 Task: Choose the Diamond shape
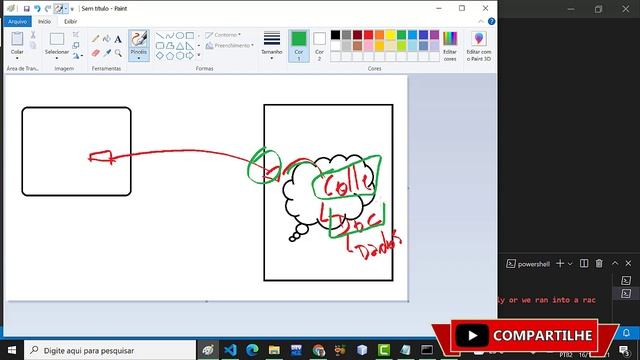point(160,56)
